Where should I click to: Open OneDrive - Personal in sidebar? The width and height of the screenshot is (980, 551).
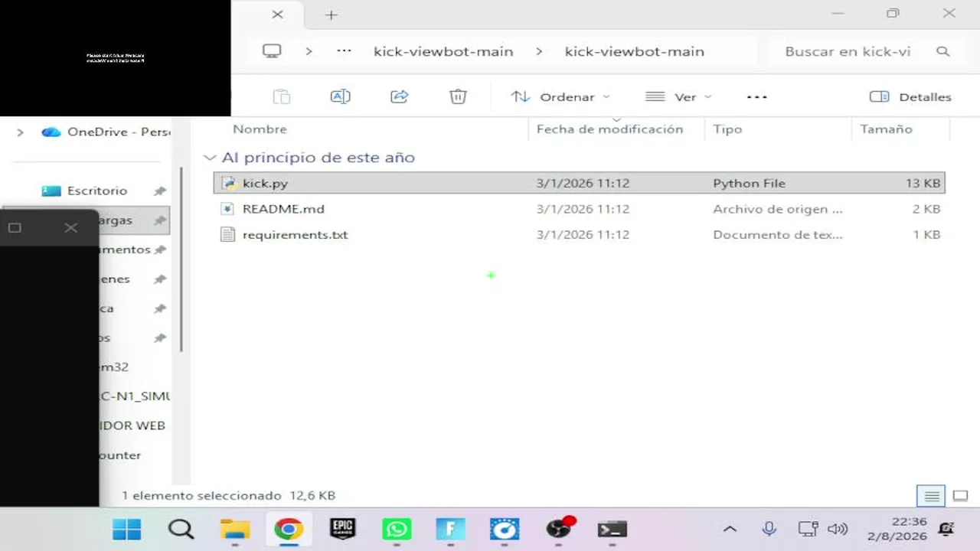(105, 132)
